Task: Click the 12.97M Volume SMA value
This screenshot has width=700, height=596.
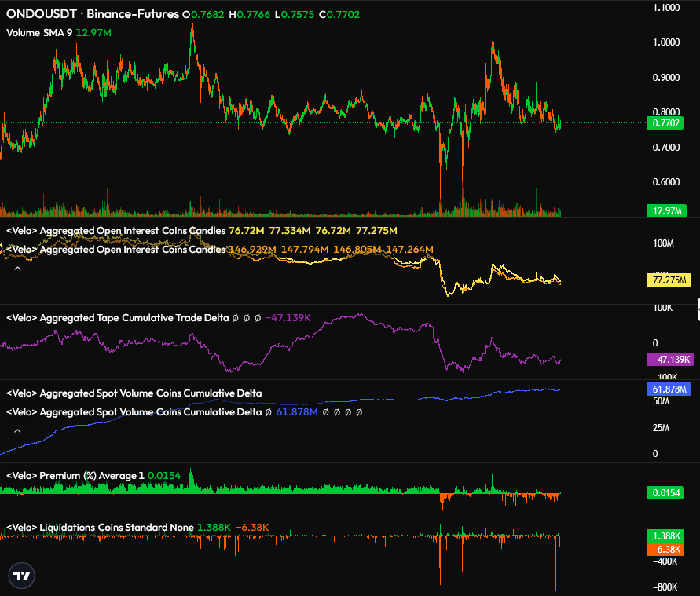Action: coord(93,32)
